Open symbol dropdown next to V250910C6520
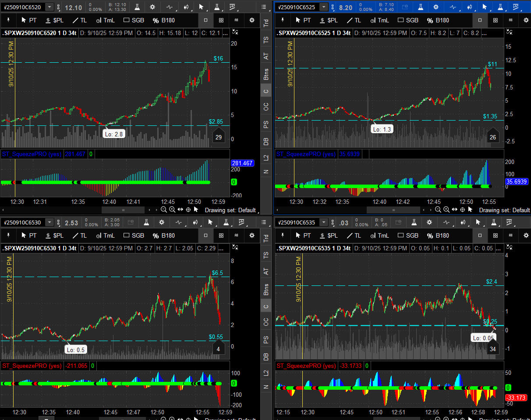531x420 pixels. click(x=50, y=7)
